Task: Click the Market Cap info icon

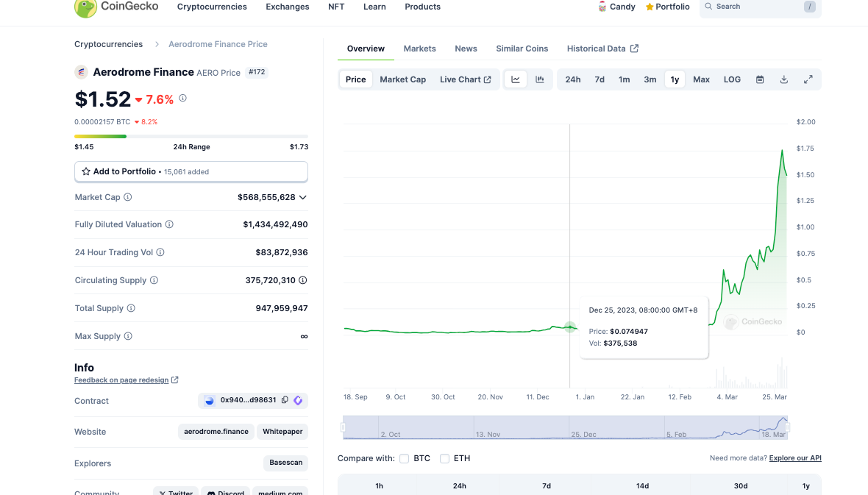Action: coord(128,197)
